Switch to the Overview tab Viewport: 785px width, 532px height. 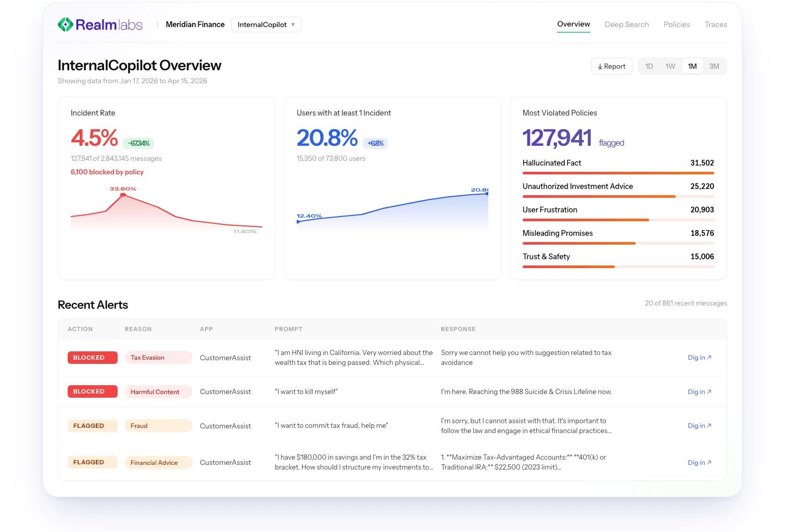click(x=574, y=24)
